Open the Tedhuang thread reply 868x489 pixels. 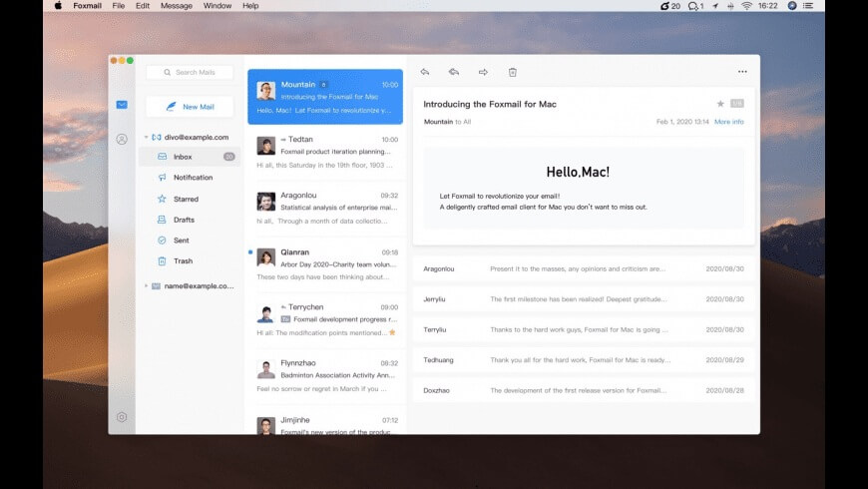click(584, 360)
